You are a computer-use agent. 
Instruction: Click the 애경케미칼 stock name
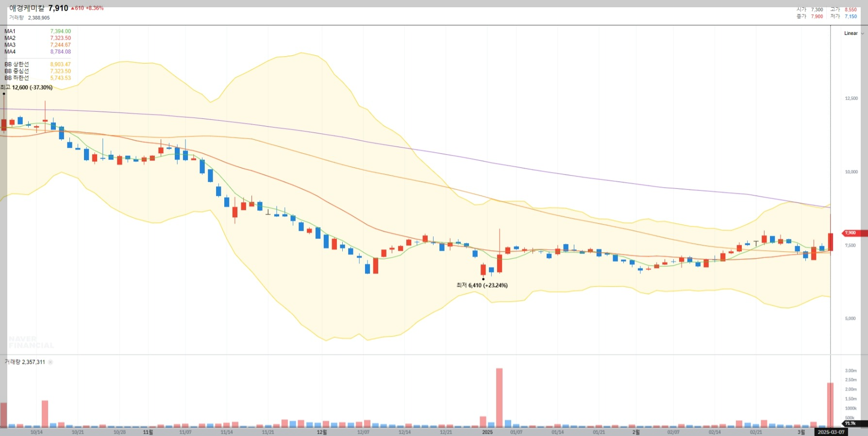[x=27, y=8]
